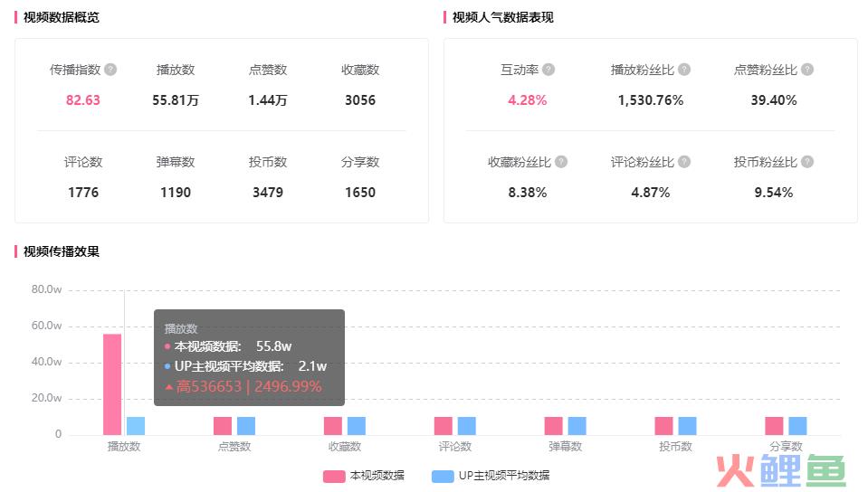
Task: Click help icon next to 播放粉丝比
Action: click(x=684, y=70)
